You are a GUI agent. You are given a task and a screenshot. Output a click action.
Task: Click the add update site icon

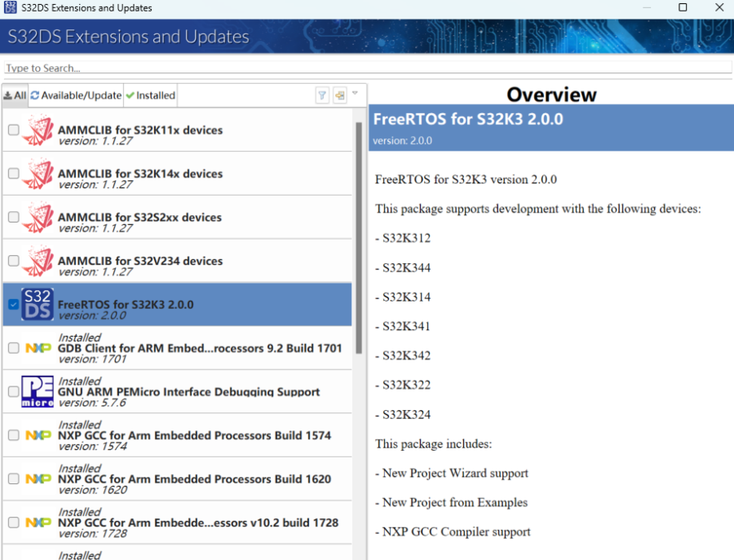340,95
